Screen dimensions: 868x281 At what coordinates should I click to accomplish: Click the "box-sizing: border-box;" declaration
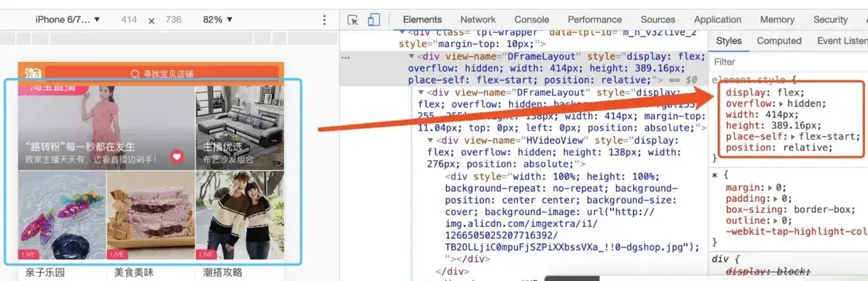[x=790, y=210]
